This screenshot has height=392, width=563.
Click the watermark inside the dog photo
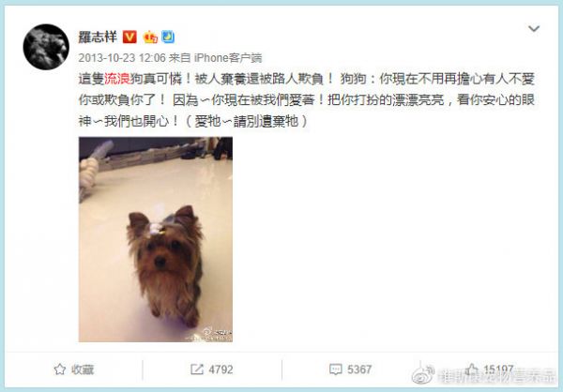point(217,335)
